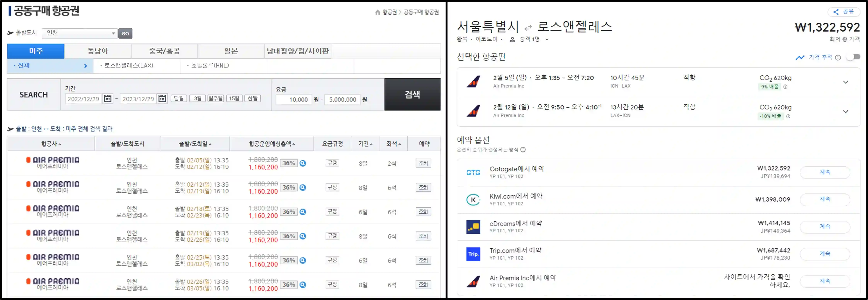Screen dimensions: 868x300
Task: Click info icon next to -9% 배출
Action: click(x=785, y=87)
